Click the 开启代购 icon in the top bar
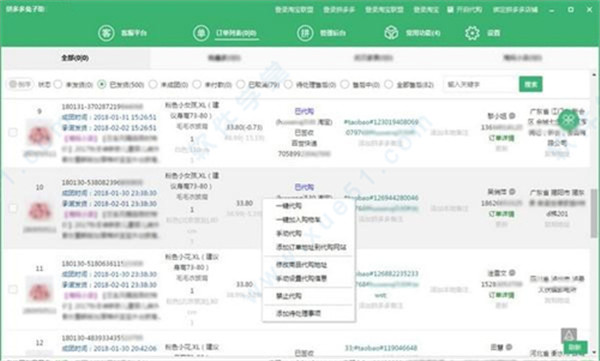The width and height of the screenshot is (600, 361). [x=450, y=10]
